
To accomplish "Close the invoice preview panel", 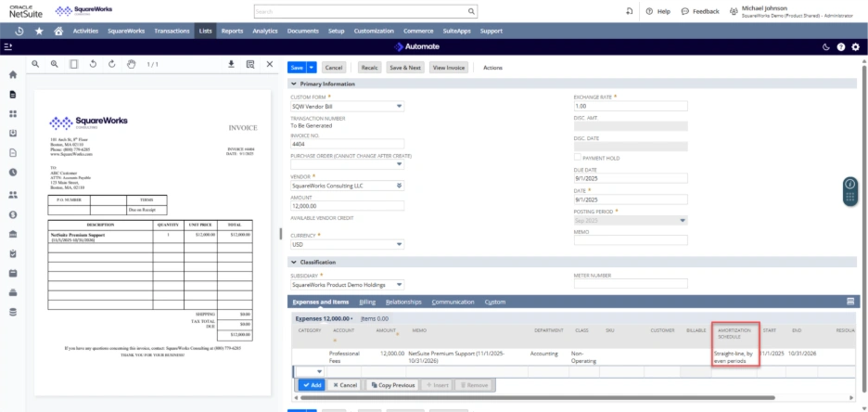I will (x=270, y=64).
